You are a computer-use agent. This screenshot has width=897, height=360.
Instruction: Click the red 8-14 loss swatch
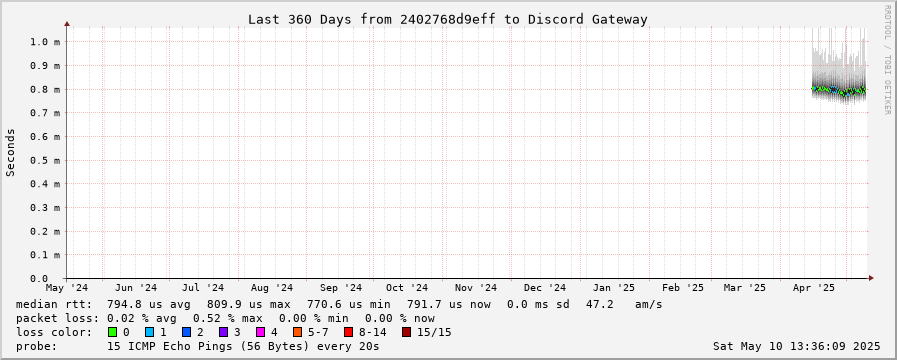click(x=348, y=332)
